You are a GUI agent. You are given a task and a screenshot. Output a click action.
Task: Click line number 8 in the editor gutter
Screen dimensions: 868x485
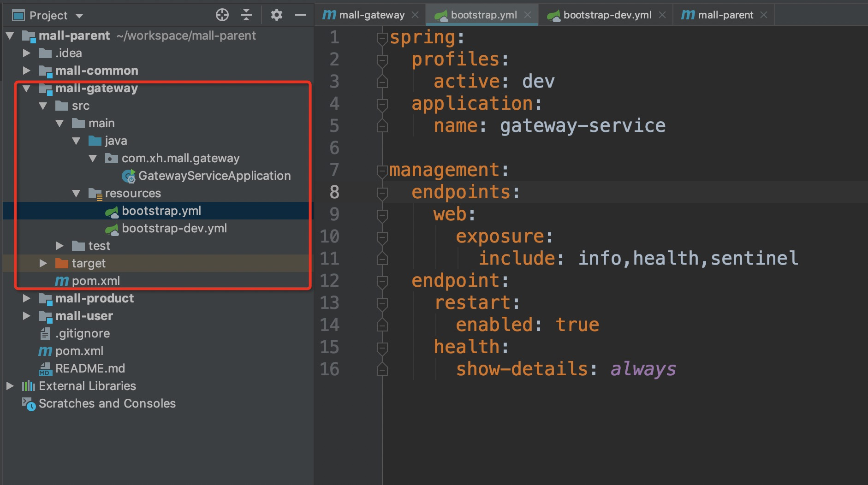pos(334,192)
